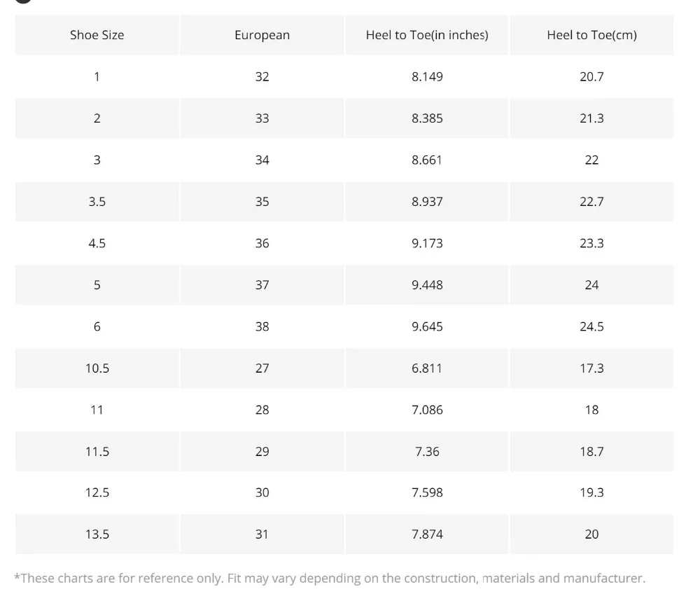Click the 7.874 inches value
Viewport: 700px width, 601px height.
coord(427,534)
